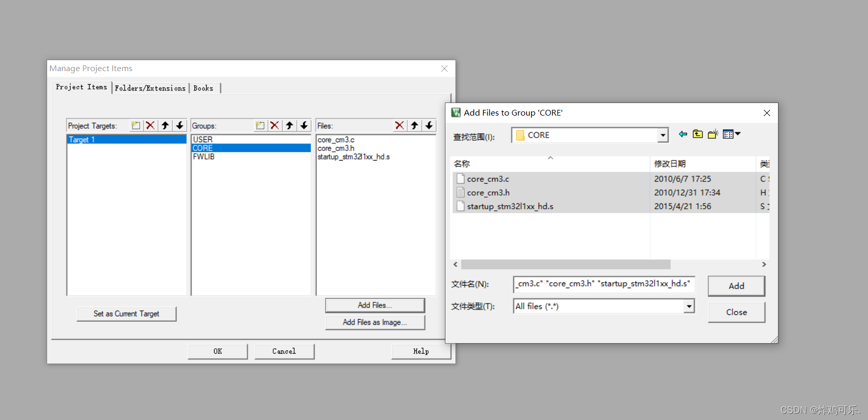The width and height of the screenshot is (868, 420).
Task: Select the USER group
Action: [x=251, y=140]
